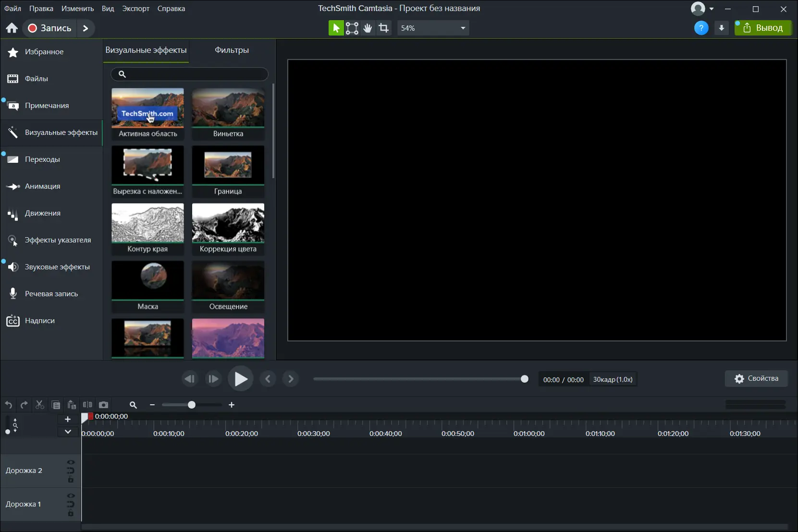Click the timeline zoom slider handle
The height and width of the screenshot is (532, 798).
192,405
